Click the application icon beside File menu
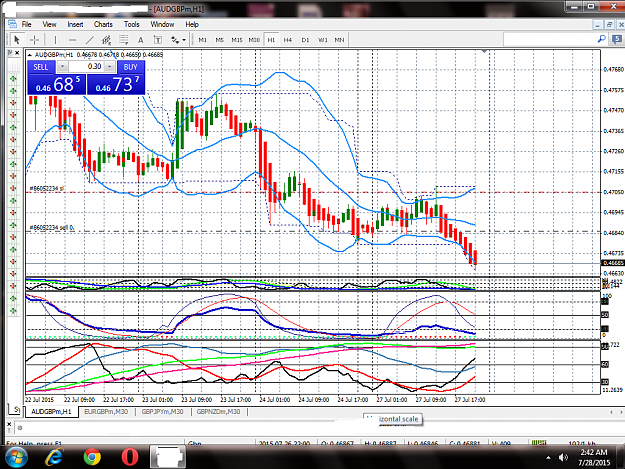Screen dimensions: 625x469 12,24
